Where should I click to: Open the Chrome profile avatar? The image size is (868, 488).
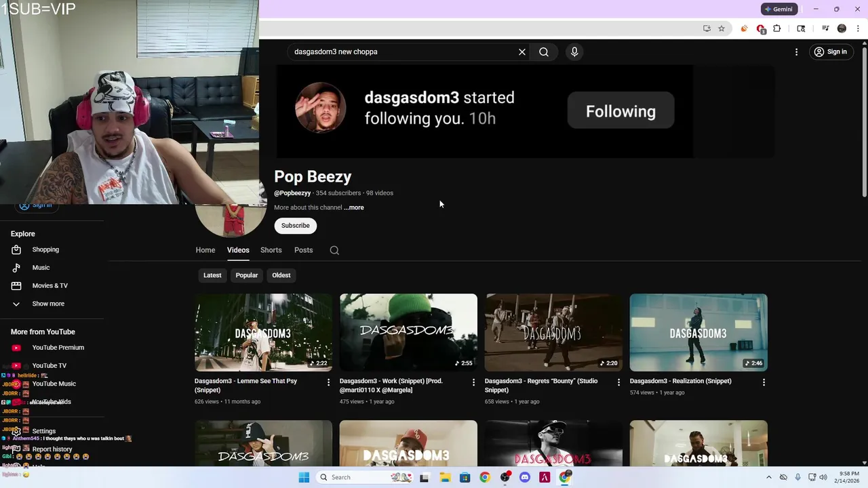[x=842, y=28]
